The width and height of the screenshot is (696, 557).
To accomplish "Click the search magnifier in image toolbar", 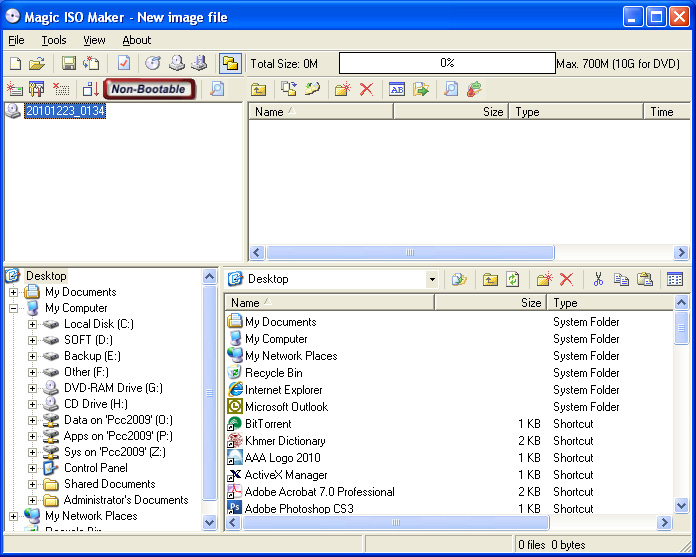I will click(451, 89).
